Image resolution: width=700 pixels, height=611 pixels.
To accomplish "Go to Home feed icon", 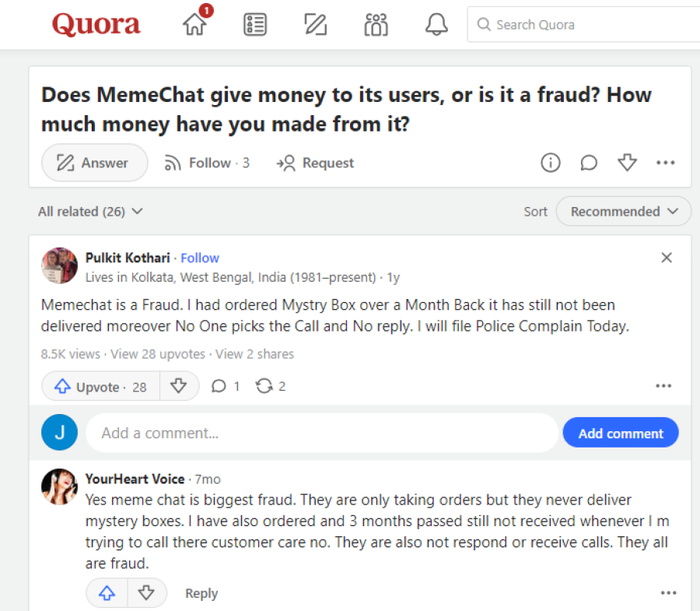I will tap(195, 23).
